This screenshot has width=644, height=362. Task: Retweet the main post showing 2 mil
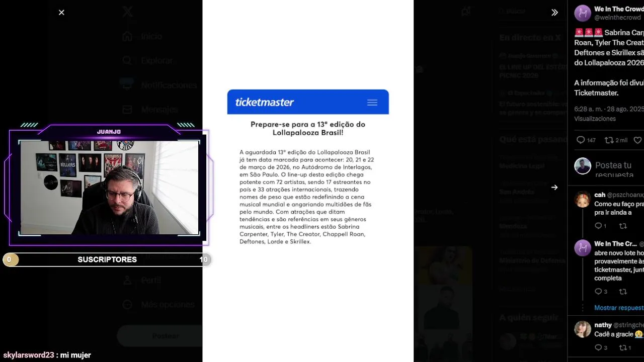616,140
